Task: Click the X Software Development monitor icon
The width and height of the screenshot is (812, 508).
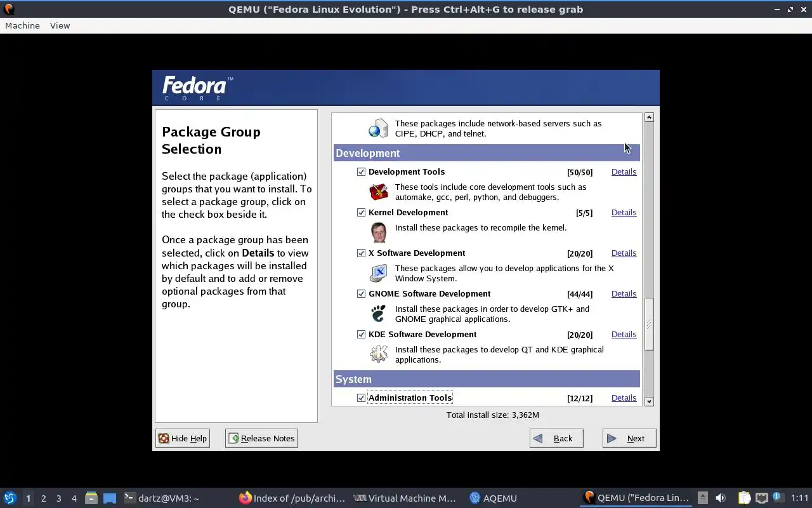Action: [x=379, y=273]
